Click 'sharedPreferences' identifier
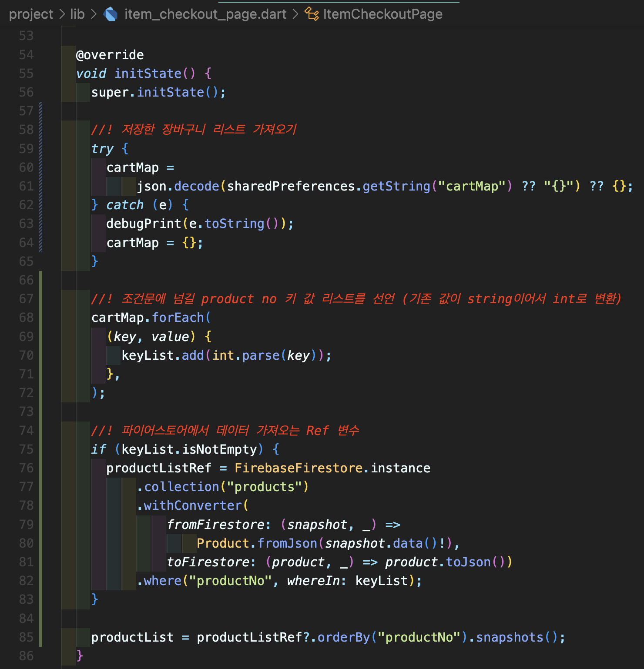The image size is (644, 669). click(x=291, y=186)
